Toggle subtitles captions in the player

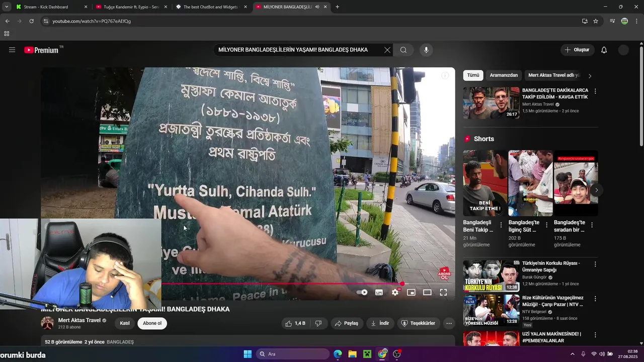(x=379, y=292)
